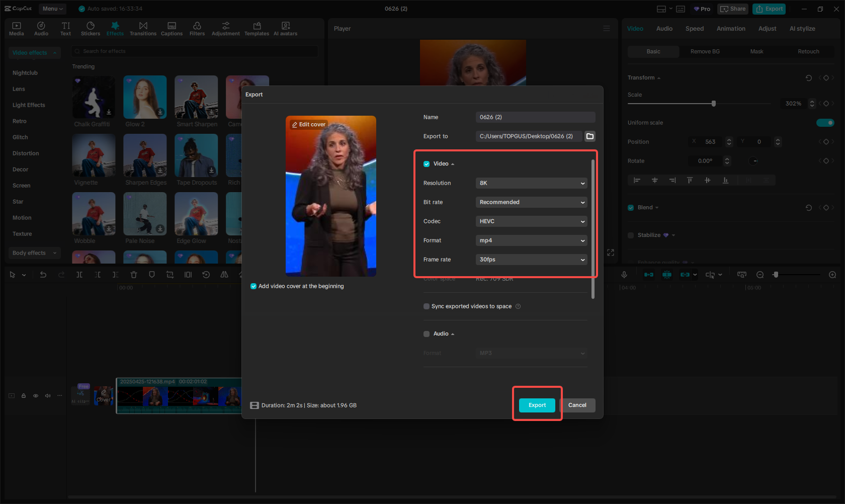Screen dimensions: 845x504
Task: Uncheck Add video cover at the beginning
Action: 253,286
